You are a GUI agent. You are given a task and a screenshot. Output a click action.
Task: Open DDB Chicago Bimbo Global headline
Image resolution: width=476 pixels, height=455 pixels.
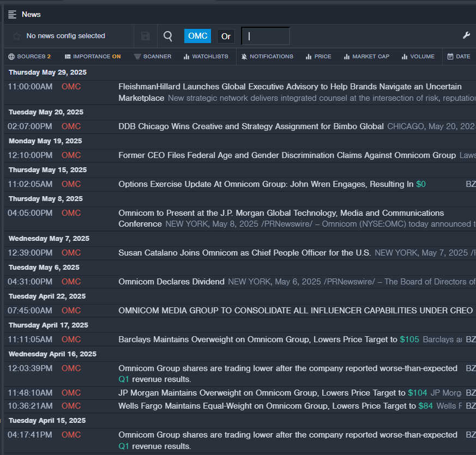click(251, 126)
